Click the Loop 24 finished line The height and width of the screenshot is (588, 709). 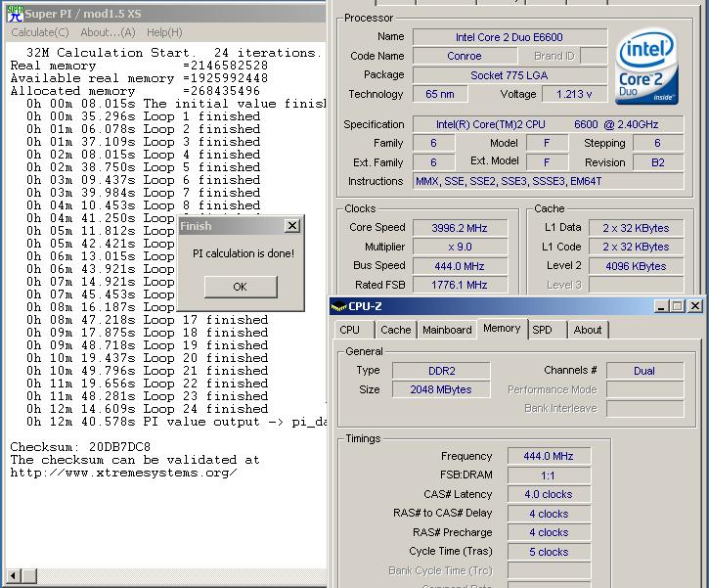(148, 409)
